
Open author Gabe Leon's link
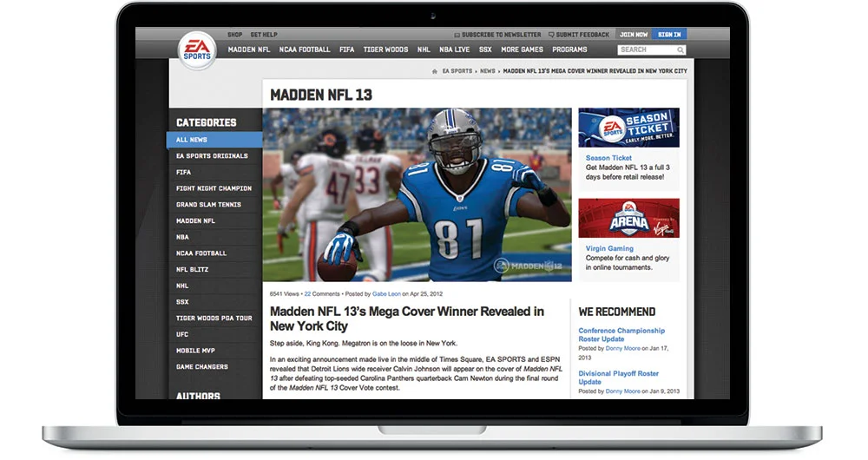coord(386,294)
